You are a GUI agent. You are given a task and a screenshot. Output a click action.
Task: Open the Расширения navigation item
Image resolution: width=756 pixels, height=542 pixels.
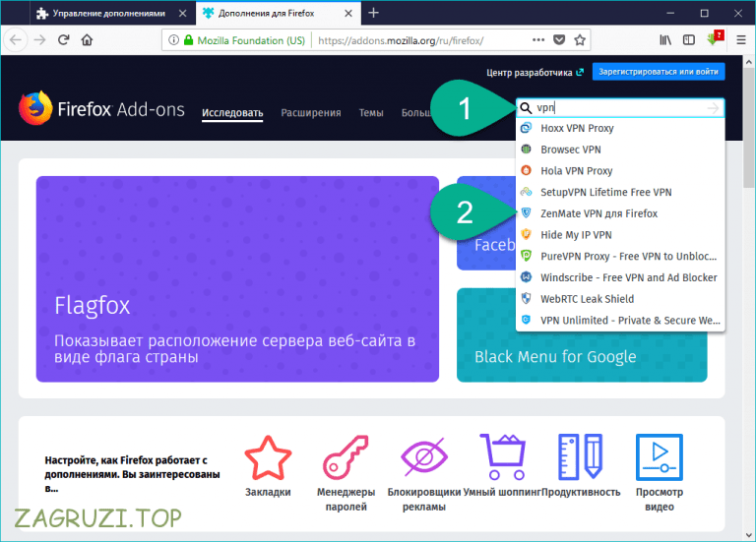point(311,113)
